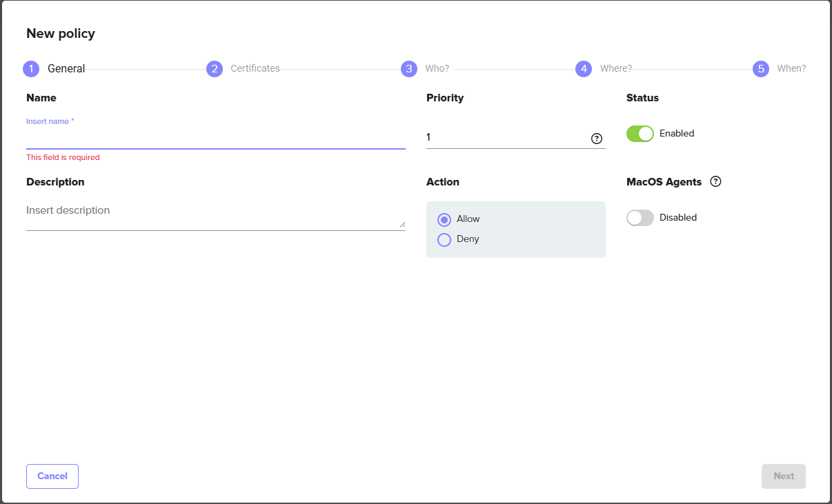
Task: Click the MacOS Agents help icon
Action: 715,182
